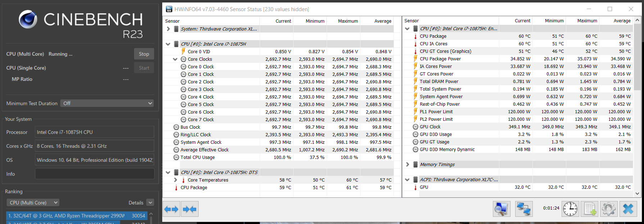Click the Minimum column header in the left pane
Image resolution: width=644 pixels, height=224 pixels.
click(x=315, y=21)
